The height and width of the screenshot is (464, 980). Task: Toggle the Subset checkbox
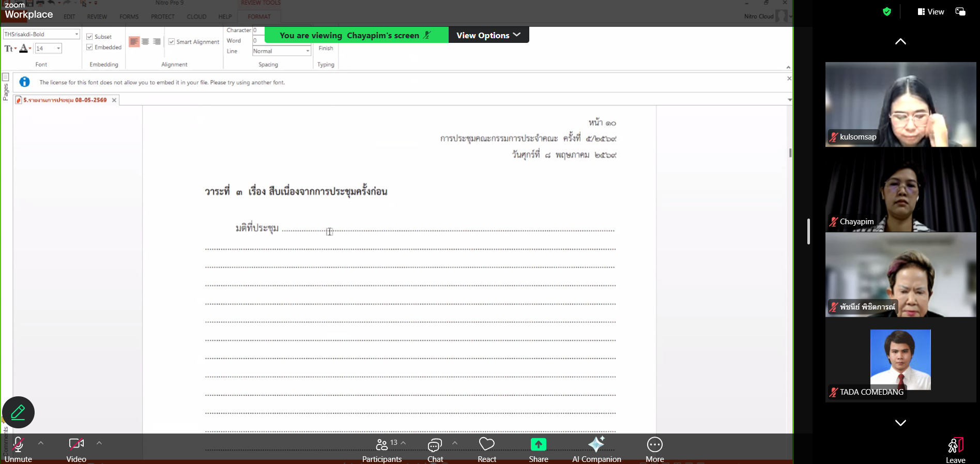click(89, 37)
